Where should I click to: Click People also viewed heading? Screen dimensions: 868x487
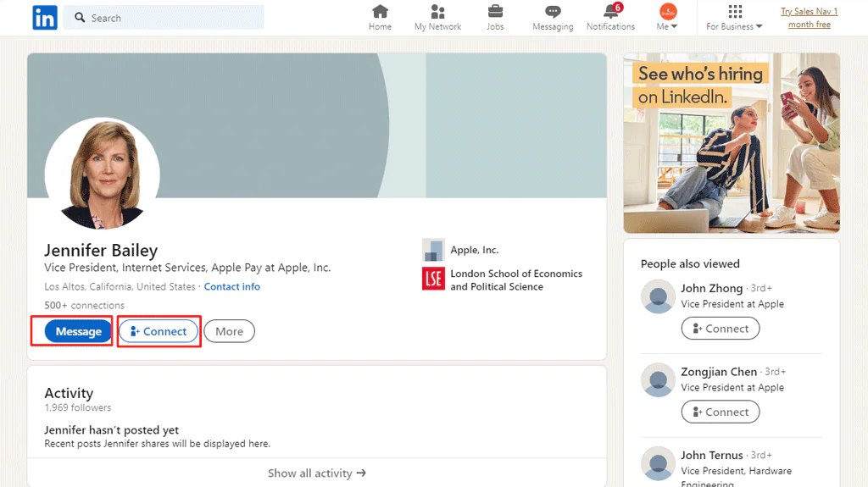click(x=690, y=264)
